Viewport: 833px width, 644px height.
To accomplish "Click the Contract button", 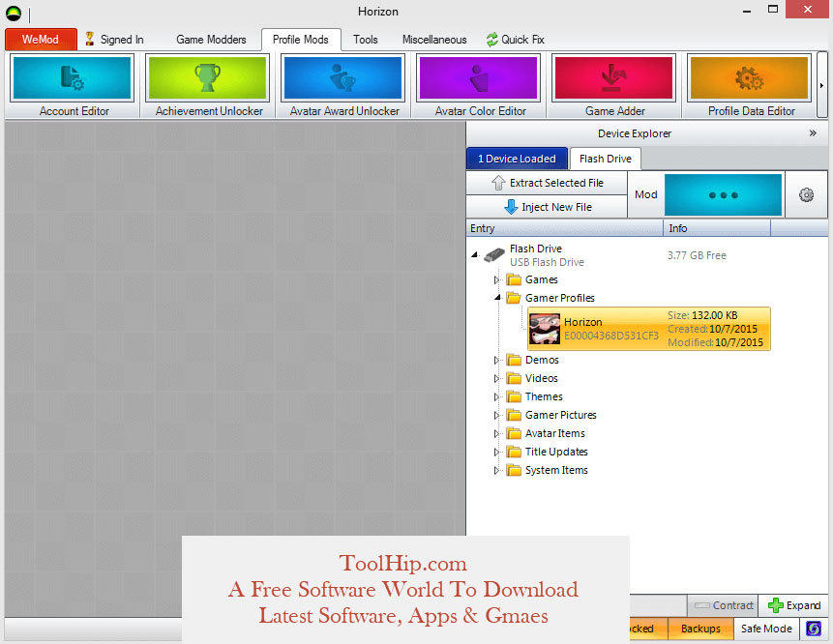I will click(723, 605).
